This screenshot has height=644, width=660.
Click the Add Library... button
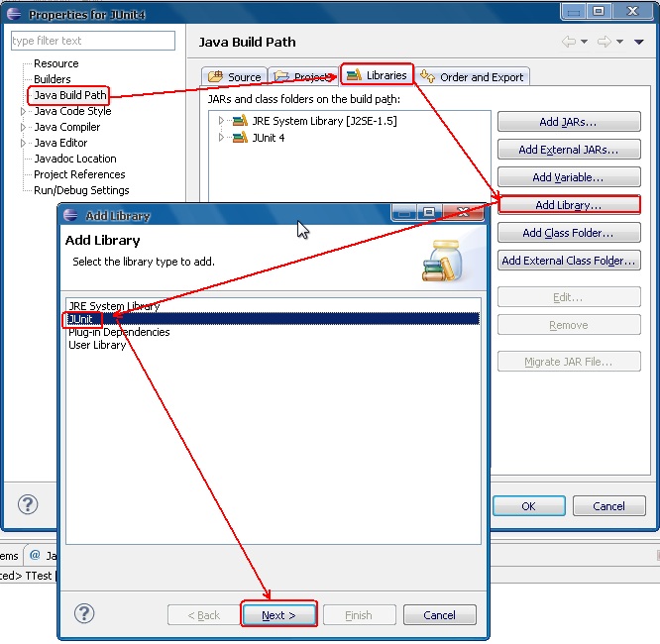pyautogui.click(x=569, y=205)
